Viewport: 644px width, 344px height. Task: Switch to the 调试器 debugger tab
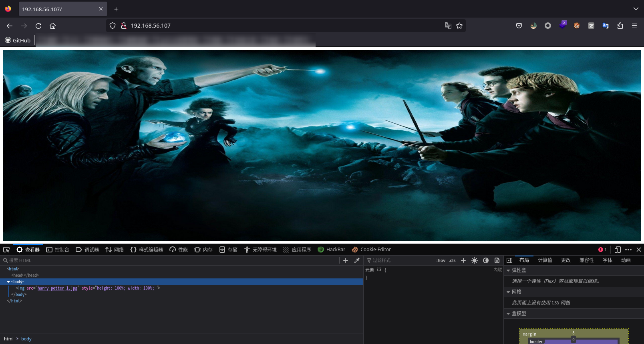point(87,250)
